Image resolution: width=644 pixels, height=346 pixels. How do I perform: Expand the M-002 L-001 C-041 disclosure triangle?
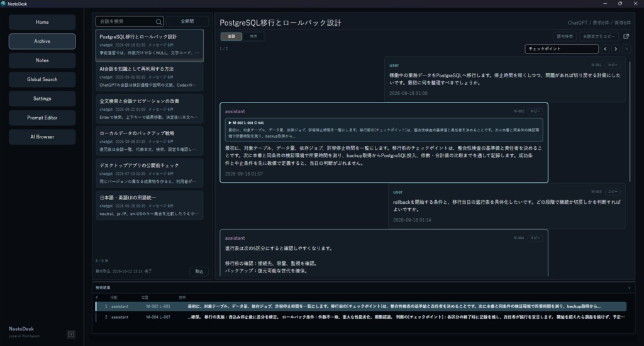coord(230,123)
